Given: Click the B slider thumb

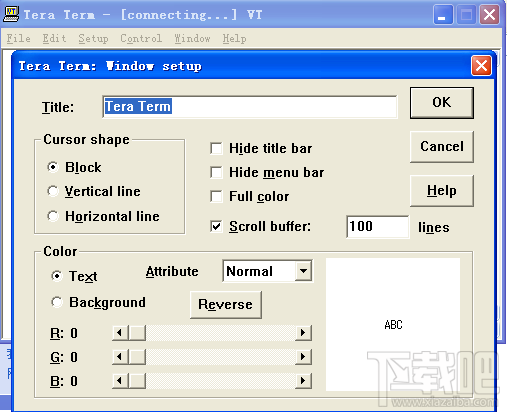Looking at the screenshot, I should 137,381.
